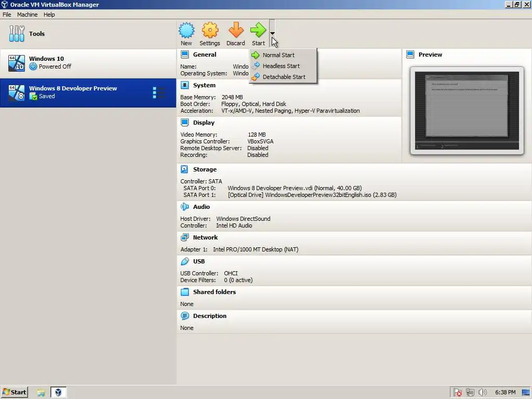Select the Tools entry in sidebar
Screen dimensions: 532x399
click(x=88, y=34)
